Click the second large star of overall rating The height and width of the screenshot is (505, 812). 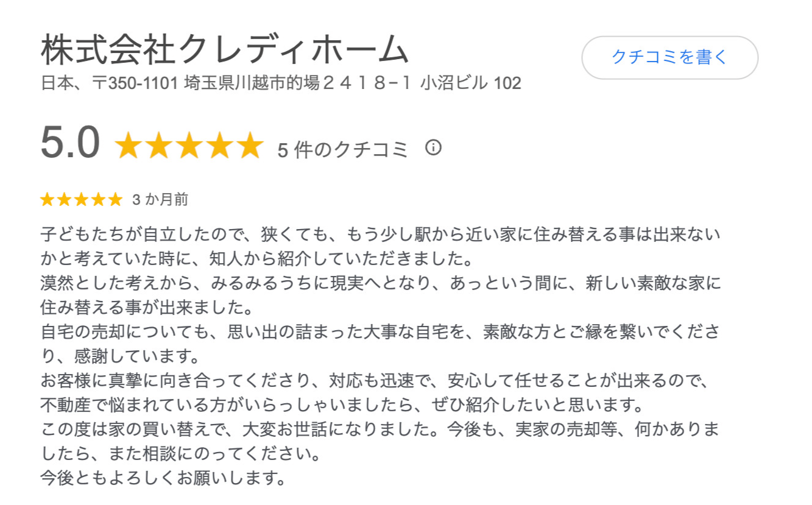point(158,146)
